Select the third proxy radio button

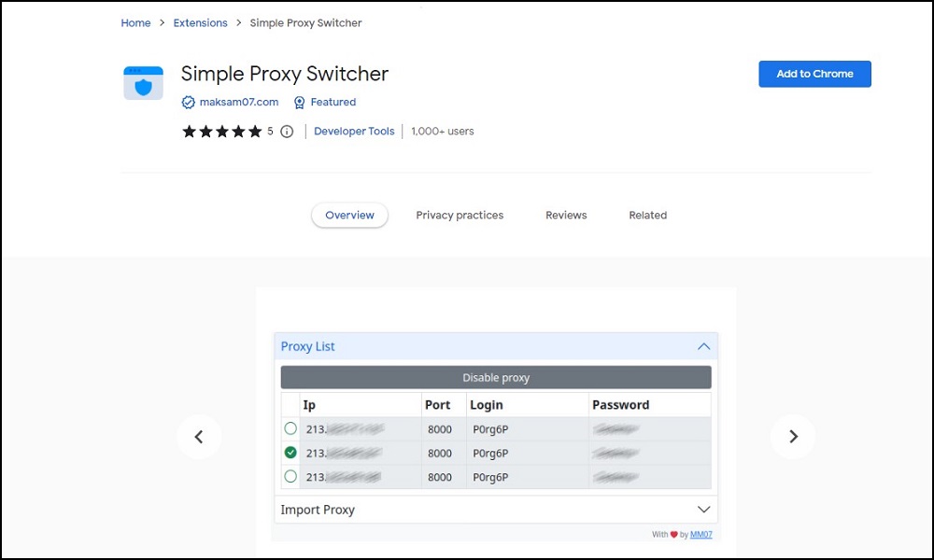[290, 476]
